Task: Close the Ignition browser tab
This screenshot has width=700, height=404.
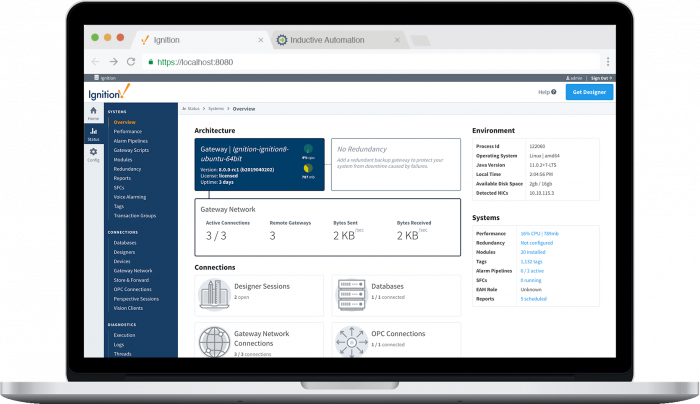Action: (x=261, y=40)
